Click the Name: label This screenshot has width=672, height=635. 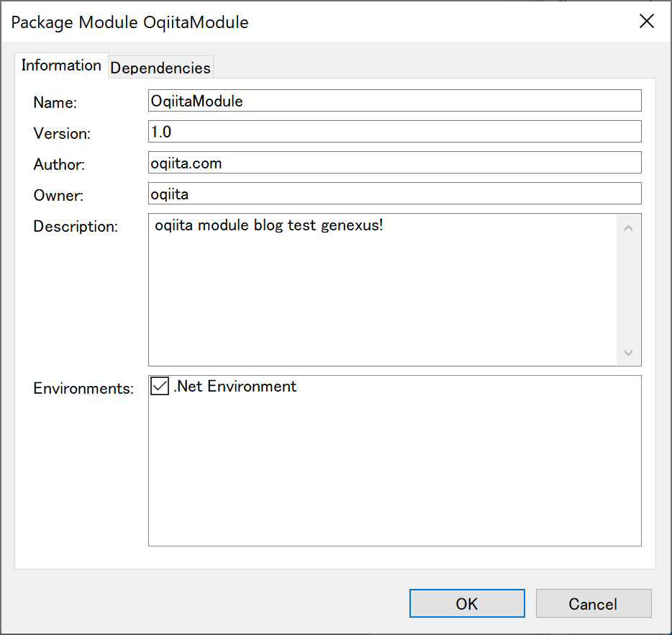tap(55, 102)
